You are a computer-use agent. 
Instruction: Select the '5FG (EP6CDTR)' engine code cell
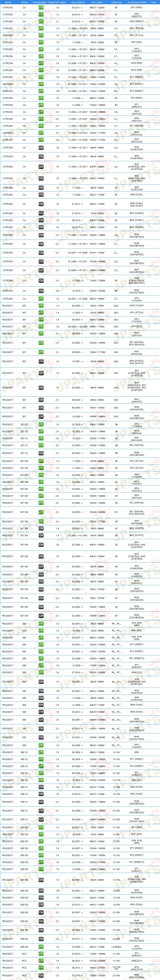pos(137,968)
